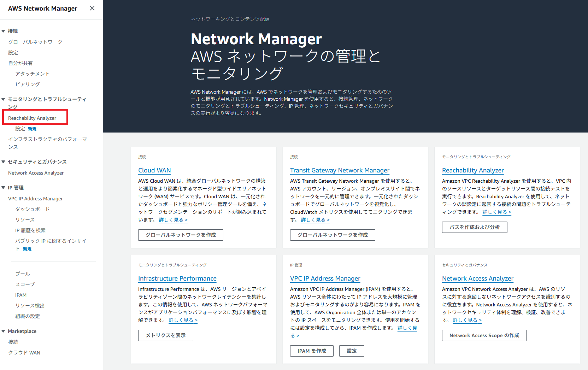Image resolution: width=588 pixels, height=370 pixels.
Task: Open ダッシュボード under IPAM
Action: point(33,209)
